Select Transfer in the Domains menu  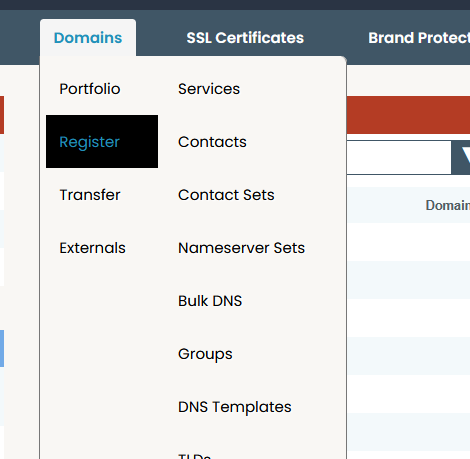point(90,195)
